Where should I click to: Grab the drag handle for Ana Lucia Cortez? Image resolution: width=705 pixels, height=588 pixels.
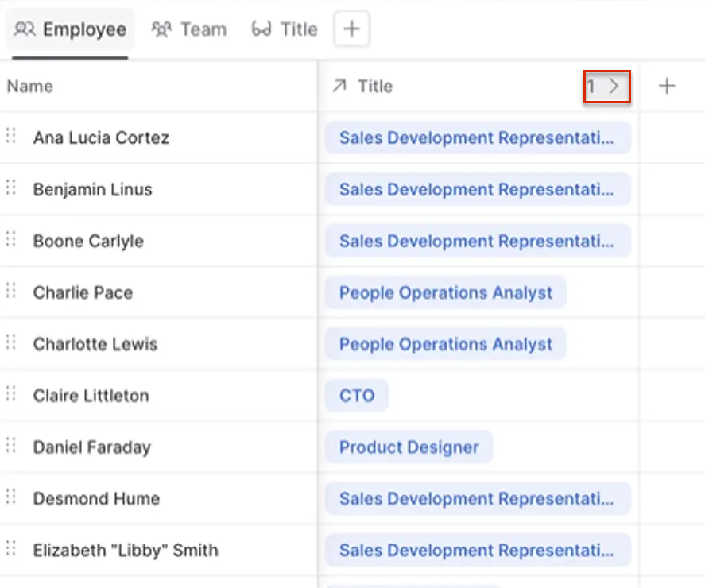[11, 135]
